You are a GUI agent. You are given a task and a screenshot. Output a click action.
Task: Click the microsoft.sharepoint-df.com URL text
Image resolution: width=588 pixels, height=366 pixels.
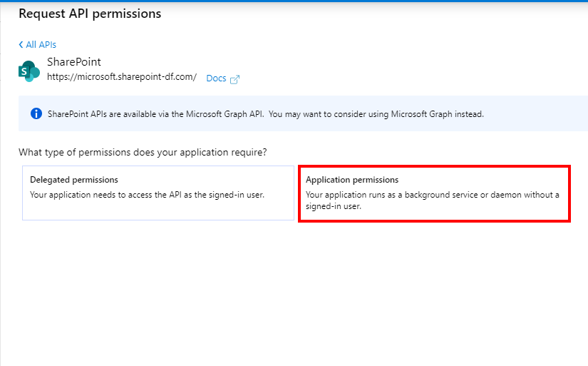click(x=122, y=77)
